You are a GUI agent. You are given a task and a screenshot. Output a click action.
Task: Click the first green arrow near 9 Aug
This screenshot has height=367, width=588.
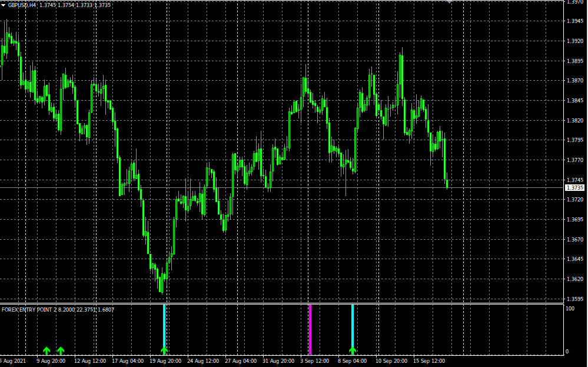[46, 351]
